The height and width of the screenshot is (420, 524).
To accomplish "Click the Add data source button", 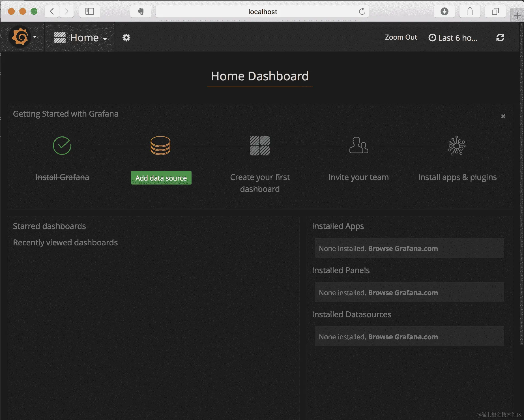I will pos(161,178).
